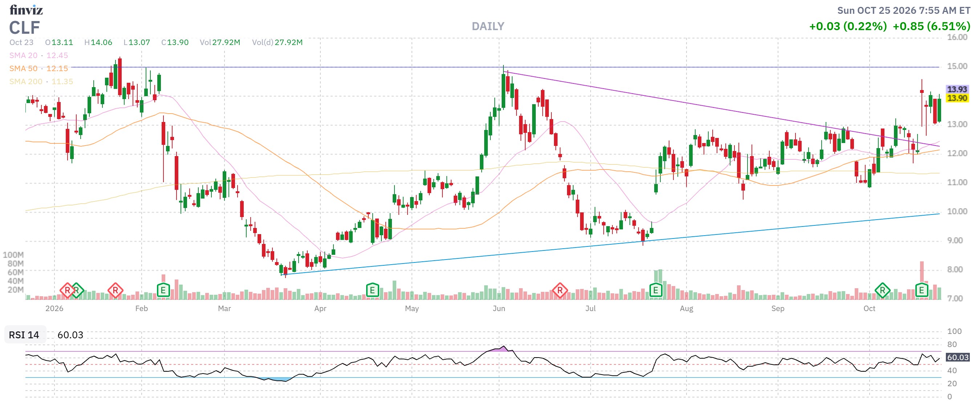Open the late-October earnings E marker
Viewport: 980px width, 408px height.
point(922,290)
